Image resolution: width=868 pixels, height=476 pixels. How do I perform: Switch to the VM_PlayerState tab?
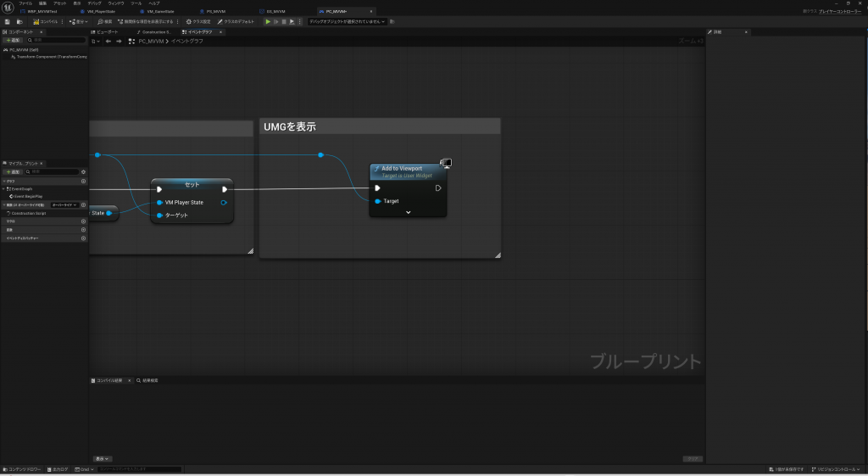(x=100, y=11)
